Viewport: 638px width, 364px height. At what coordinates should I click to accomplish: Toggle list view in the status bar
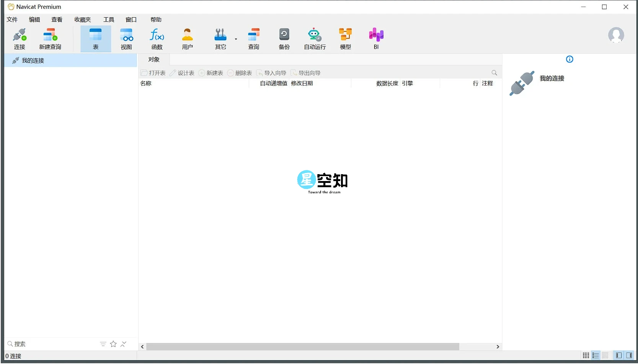[596, 355]
